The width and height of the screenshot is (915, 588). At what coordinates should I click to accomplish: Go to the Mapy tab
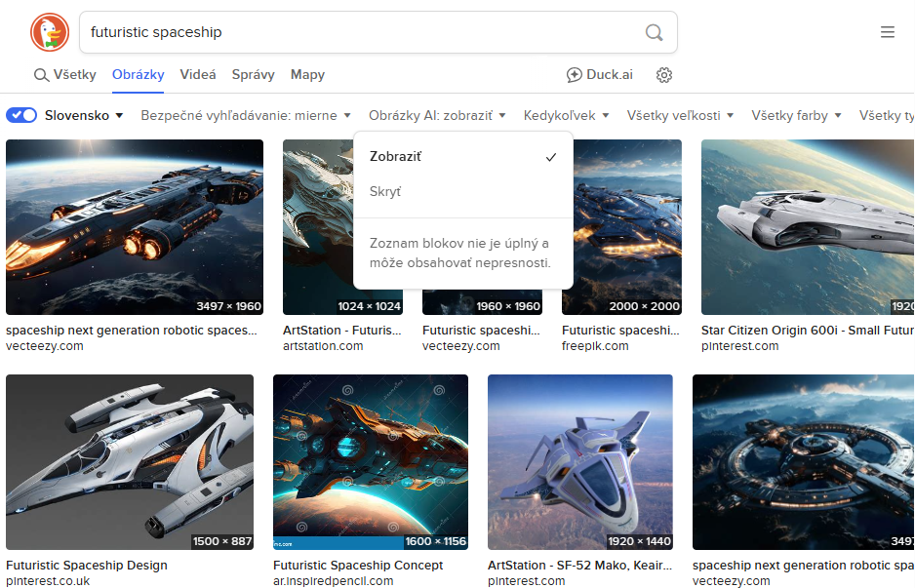click(307, 75)
